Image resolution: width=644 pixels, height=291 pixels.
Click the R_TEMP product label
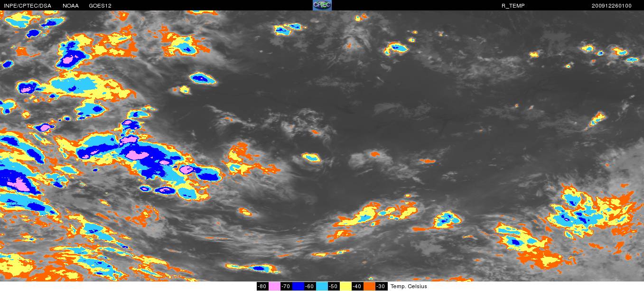[513, 6]
